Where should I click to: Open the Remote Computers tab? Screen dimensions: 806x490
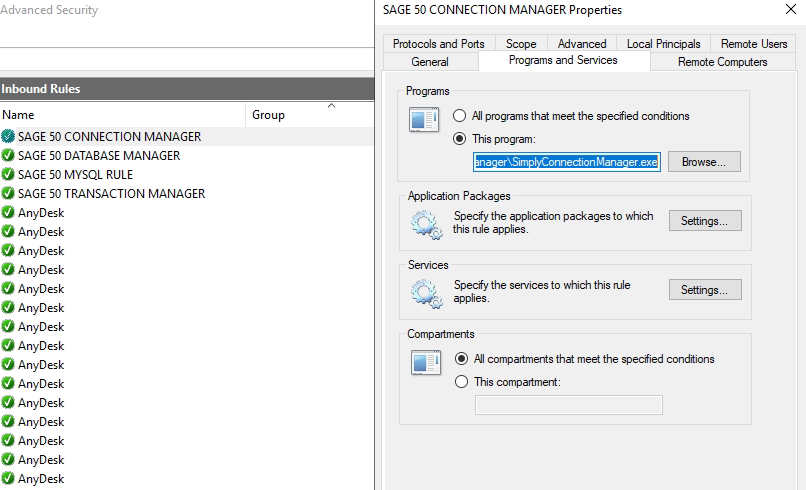(722, 62)
